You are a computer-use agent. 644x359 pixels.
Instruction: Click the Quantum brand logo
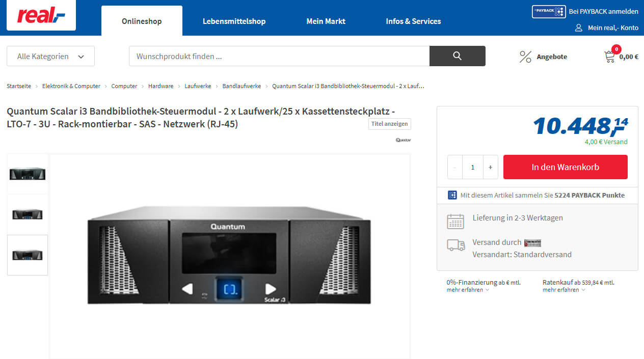point(403,140)
